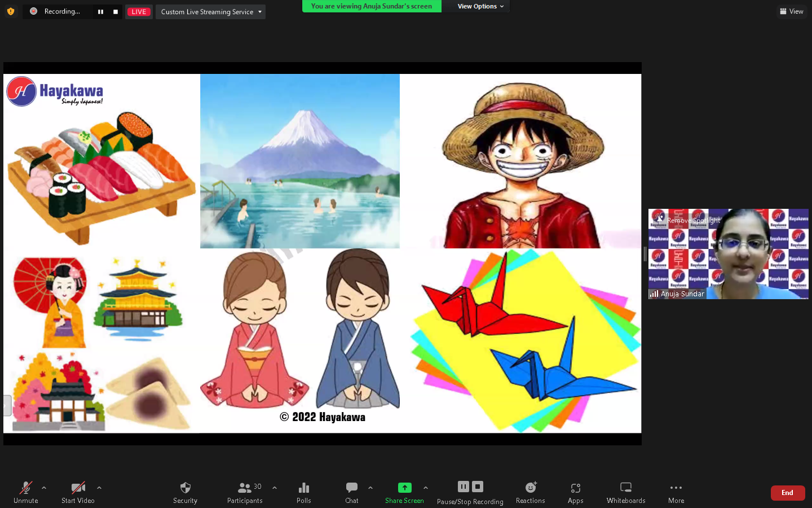Screen dimensions: 812x508
Task: Open the View Options menu
Action: [x=480, y=6]
